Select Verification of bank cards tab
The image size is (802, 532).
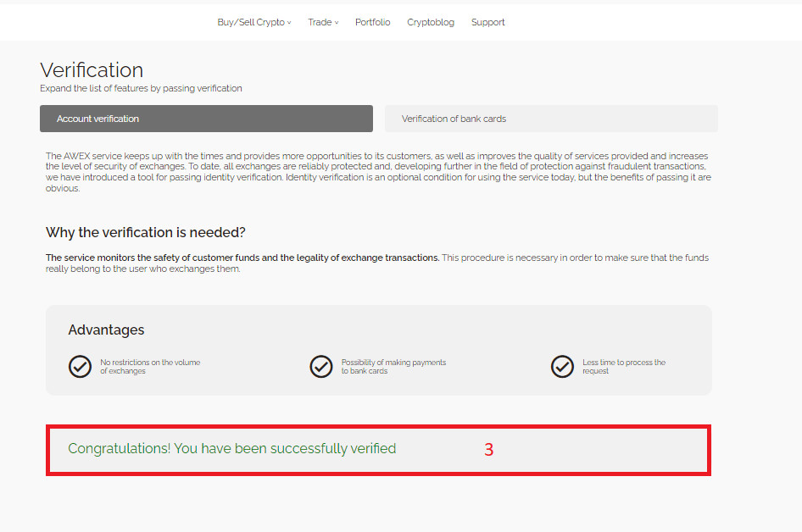click(x=551, y=119)
